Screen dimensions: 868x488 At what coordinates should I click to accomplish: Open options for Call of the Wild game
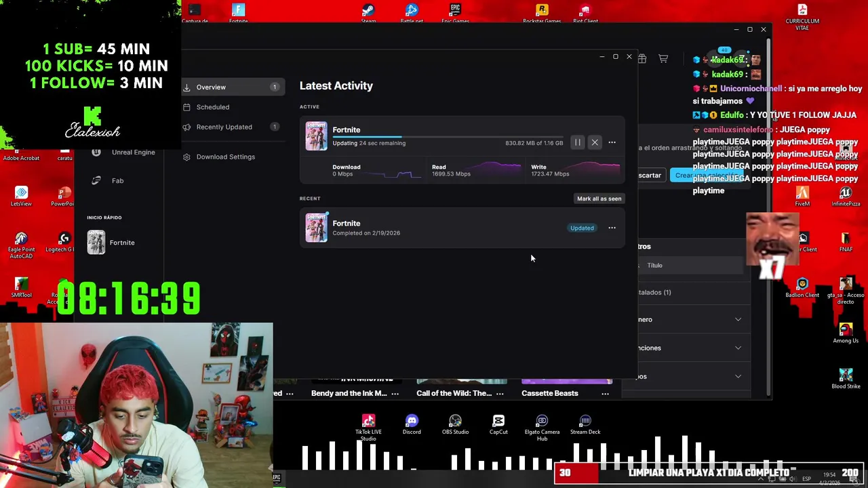[500, 393]
